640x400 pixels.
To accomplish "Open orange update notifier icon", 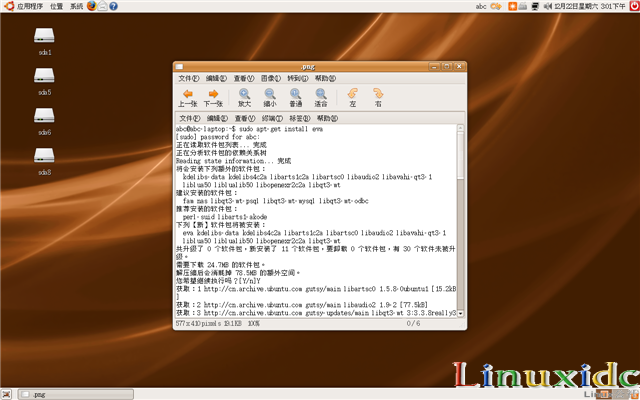I will (512, 6).
